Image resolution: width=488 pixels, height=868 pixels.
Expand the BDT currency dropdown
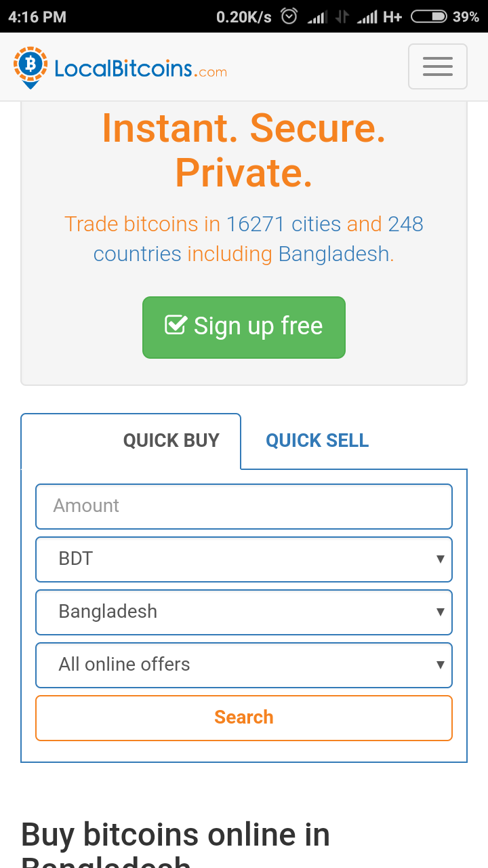[x=244, y=559]
